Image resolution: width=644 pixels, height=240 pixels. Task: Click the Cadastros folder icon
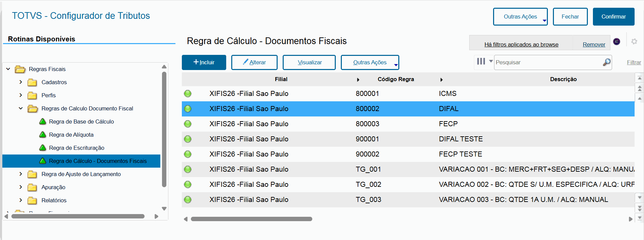pos(32,82)
